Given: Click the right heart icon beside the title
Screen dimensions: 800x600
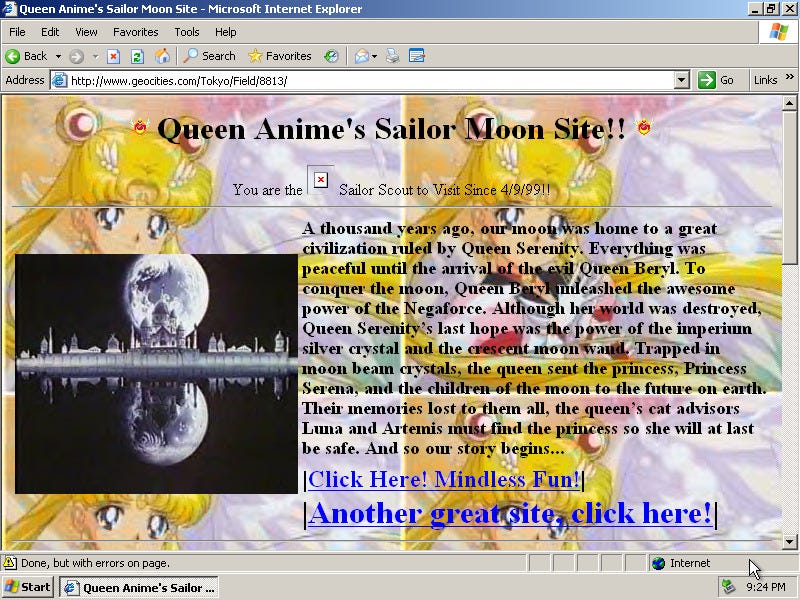Looking at the screenshot, I should [x=644, y=127].
